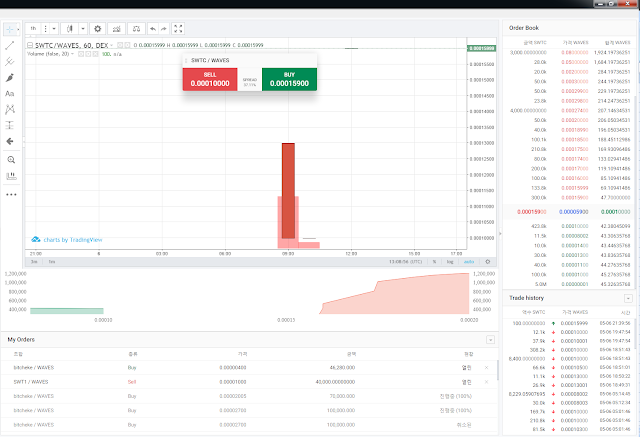Toggle chart fullscreen mode
Image resolution: width=640 pixels, height=437 pixels.
click(178, 29)
